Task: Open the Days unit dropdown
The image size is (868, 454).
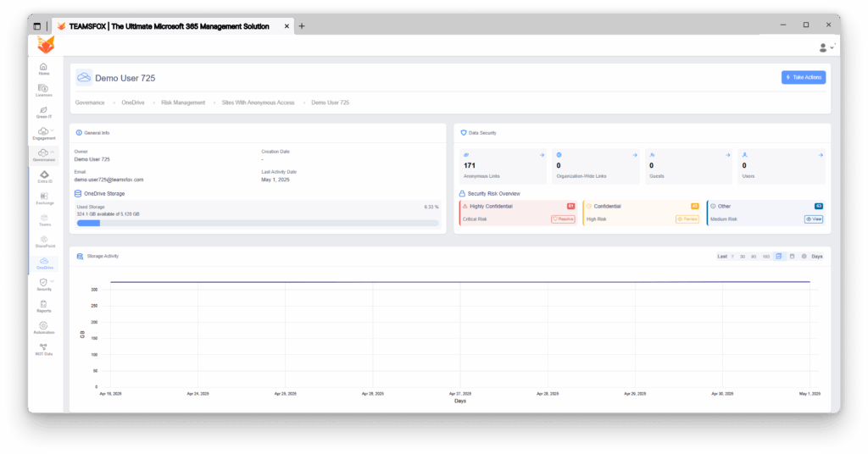Action: pyautogui.click(x=817, y=257)
